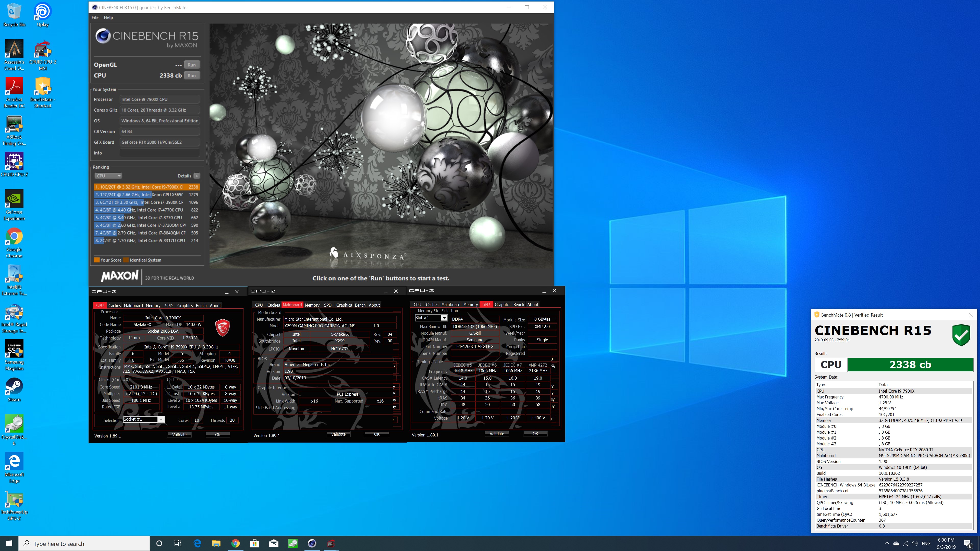Open Caches tab in left CPU-Z window

[115, 305]
